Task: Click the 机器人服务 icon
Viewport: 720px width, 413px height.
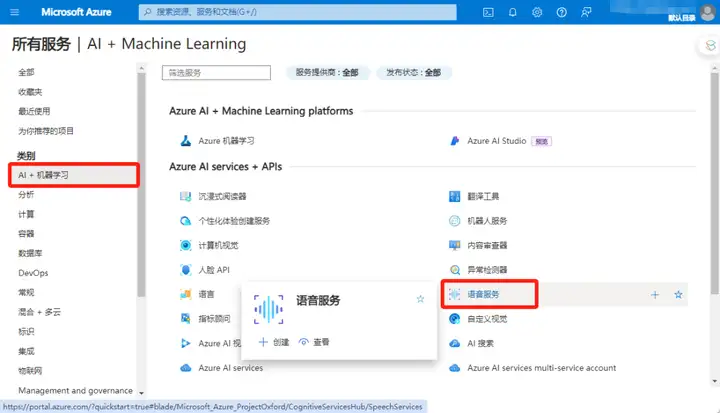Action: 455,221
